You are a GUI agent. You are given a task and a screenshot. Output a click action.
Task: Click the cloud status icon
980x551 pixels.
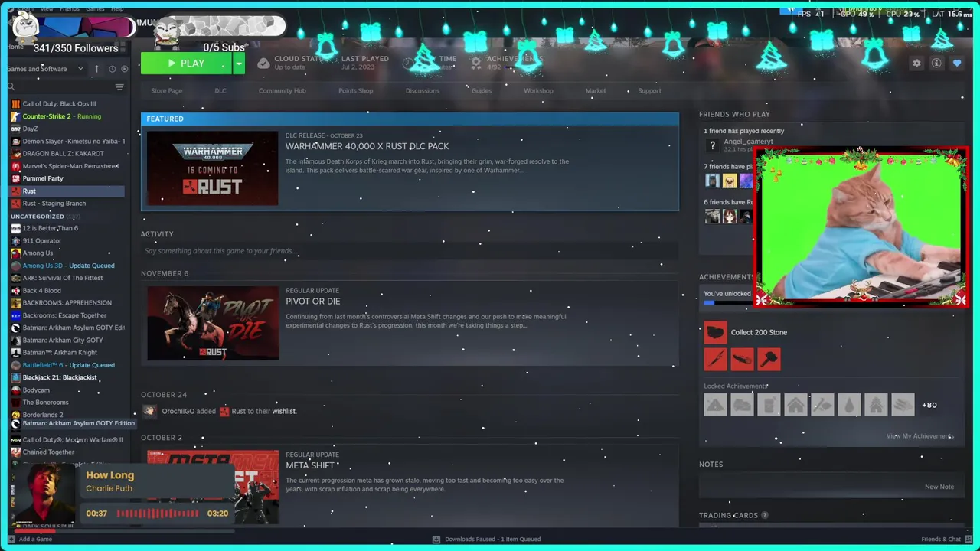[263, 64]
